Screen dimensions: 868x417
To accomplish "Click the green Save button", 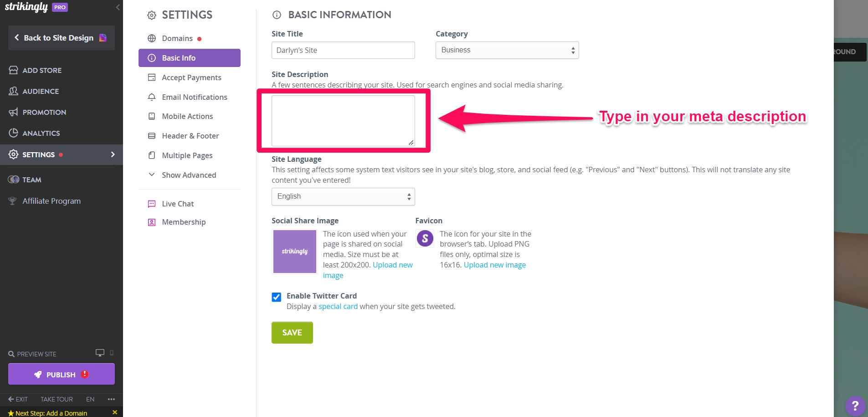I will tap(292, 333).
